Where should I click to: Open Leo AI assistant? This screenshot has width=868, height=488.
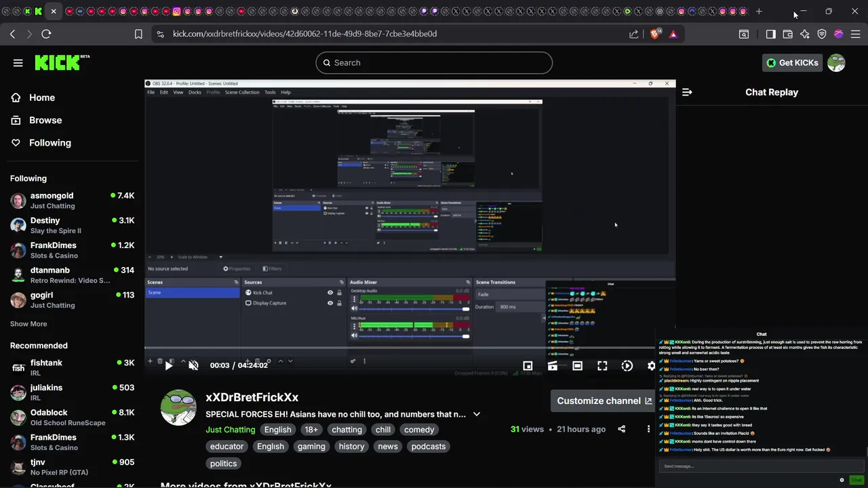[x=805, y=34]
